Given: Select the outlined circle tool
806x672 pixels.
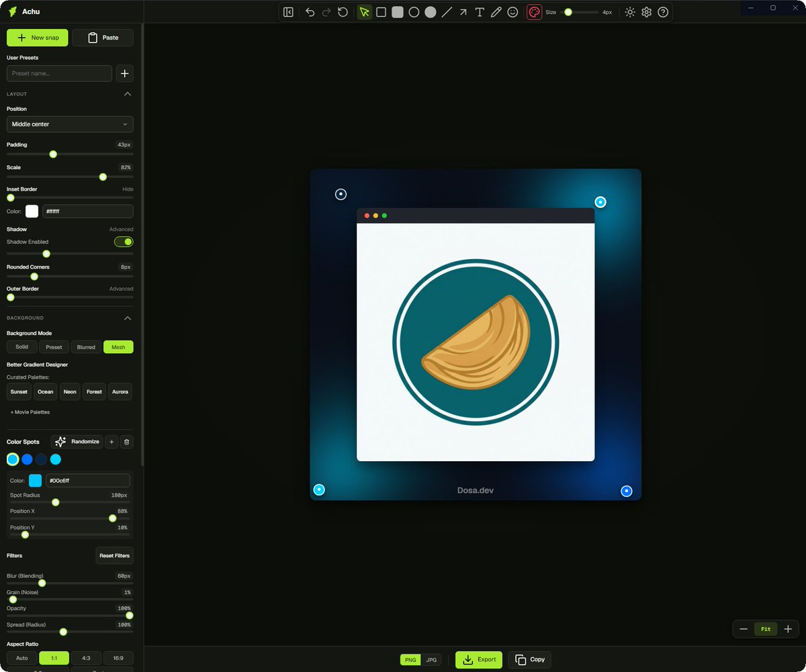Looking at the screenshot, I should pyautogui.click(x=414, y=12).
